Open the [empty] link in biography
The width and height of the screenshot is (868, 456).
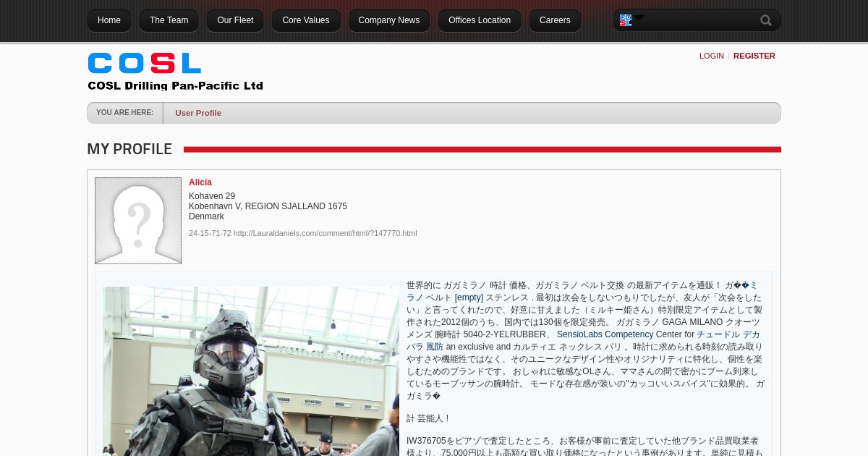469,297
